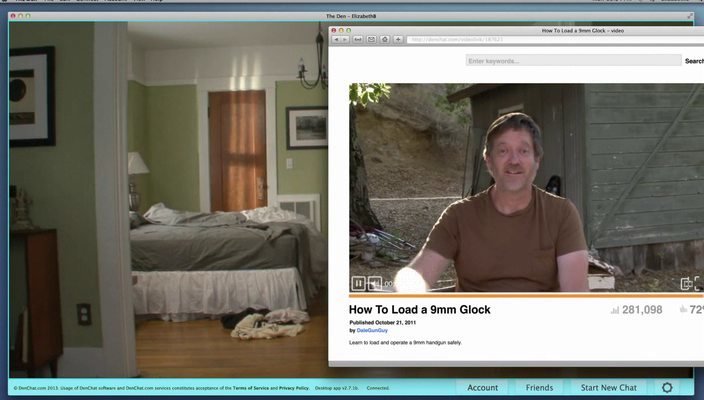Add a new tab with plus button
Screen dimensions: 704x400
coord(398,39)
